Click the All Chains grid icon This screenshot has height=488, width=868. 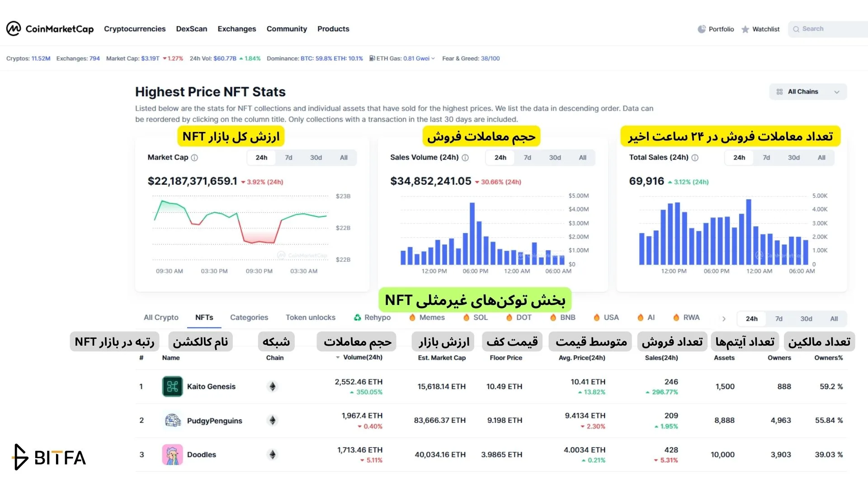[779, 92]
